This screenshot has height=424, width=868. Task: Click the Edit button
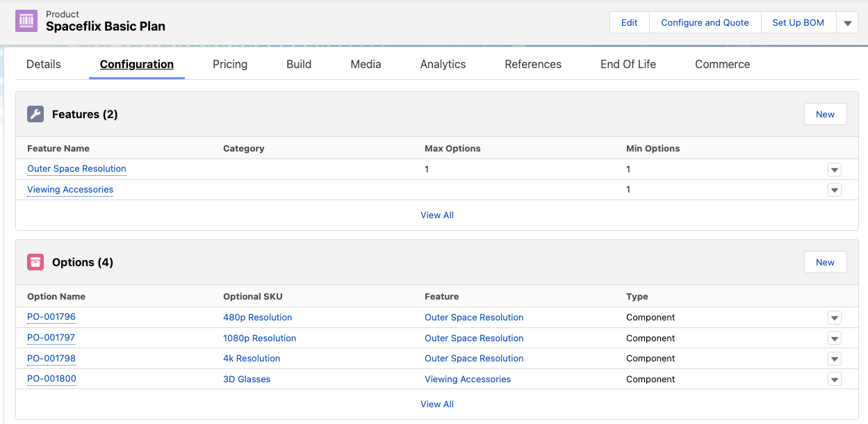(x=629, y=22)
